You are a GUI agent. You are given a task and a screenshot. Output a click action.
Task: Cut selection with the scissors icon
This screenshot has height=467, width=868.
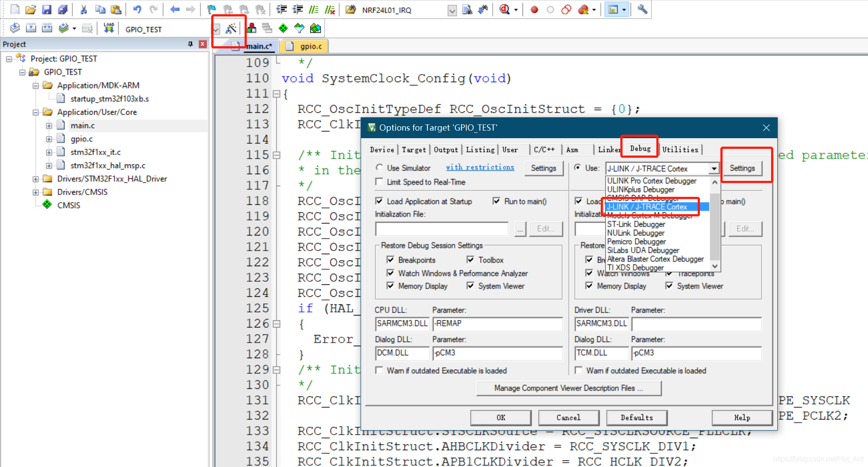(84, 9)
